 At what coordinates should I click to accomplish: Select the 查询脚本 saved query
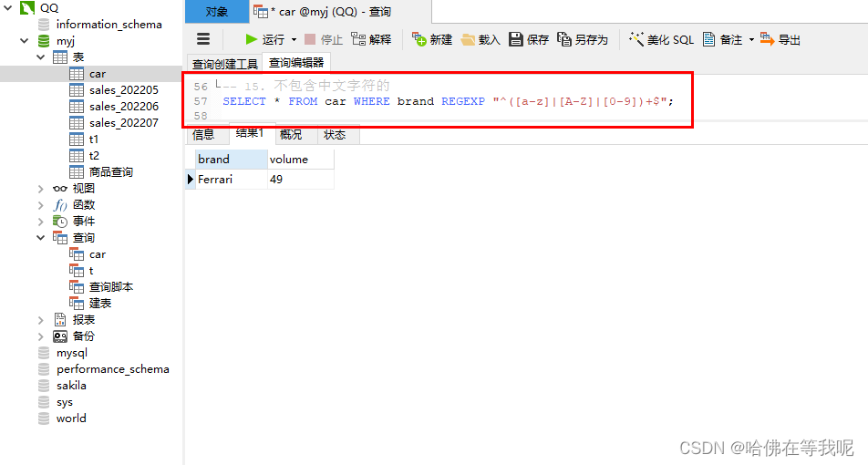pos(110,287)
